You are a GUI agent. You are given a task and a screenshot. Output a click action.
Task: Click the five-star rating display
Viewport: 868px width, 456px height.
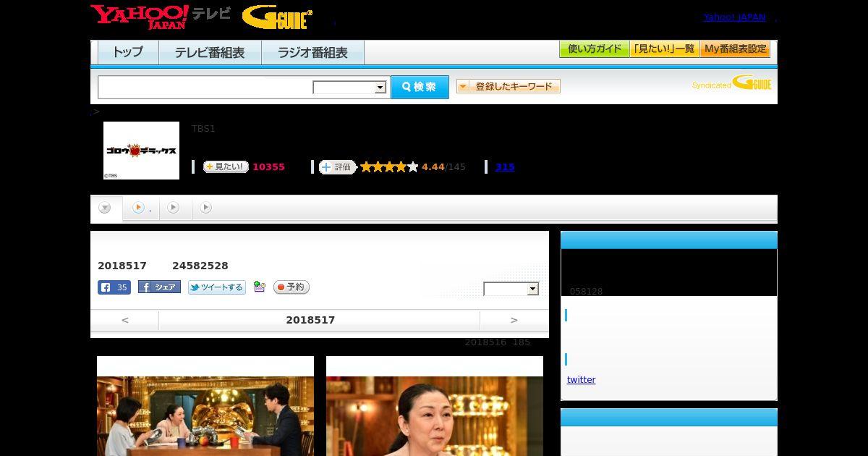click(x=389, y=167)
